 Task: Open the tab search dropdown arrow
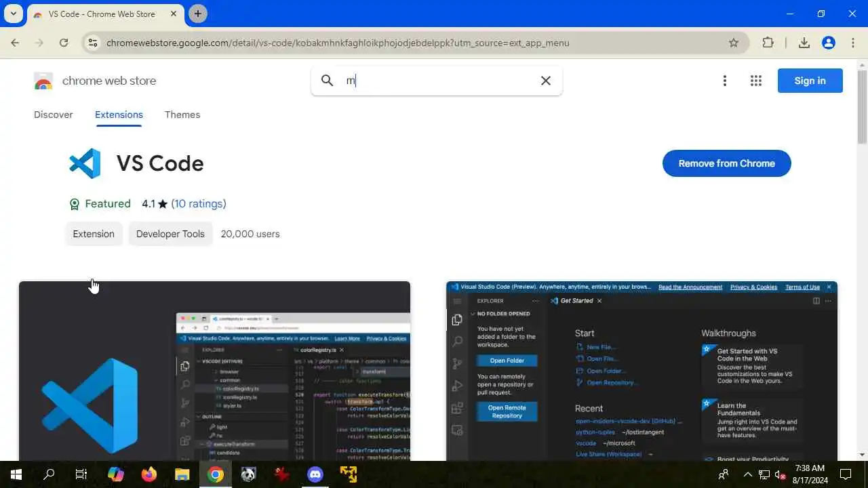13,14
